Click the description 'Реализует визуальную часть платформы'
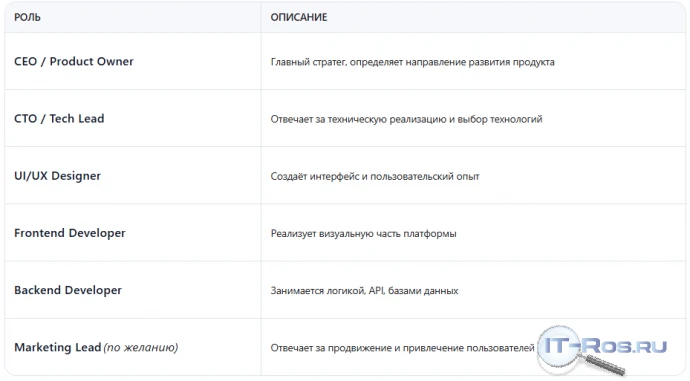This screenshot has height=381, width=690. pyautogui.click(x=363, y=234)
